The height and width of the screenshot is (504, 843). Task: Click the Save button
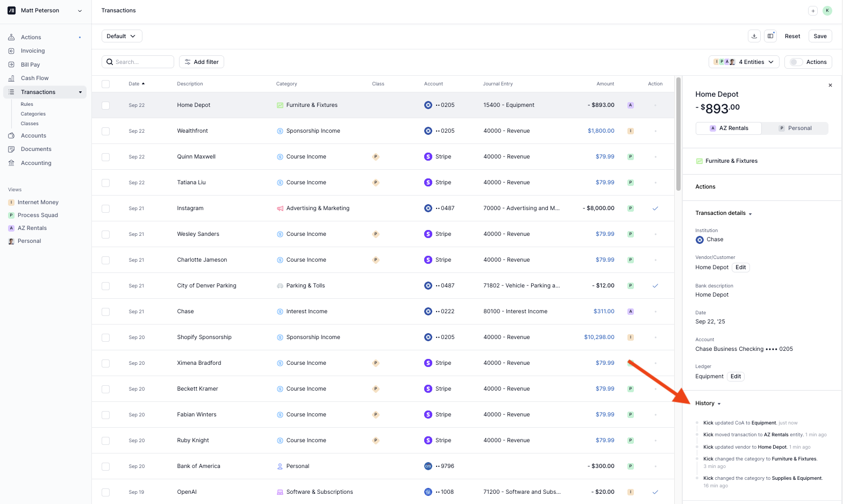tap(820, 36)
